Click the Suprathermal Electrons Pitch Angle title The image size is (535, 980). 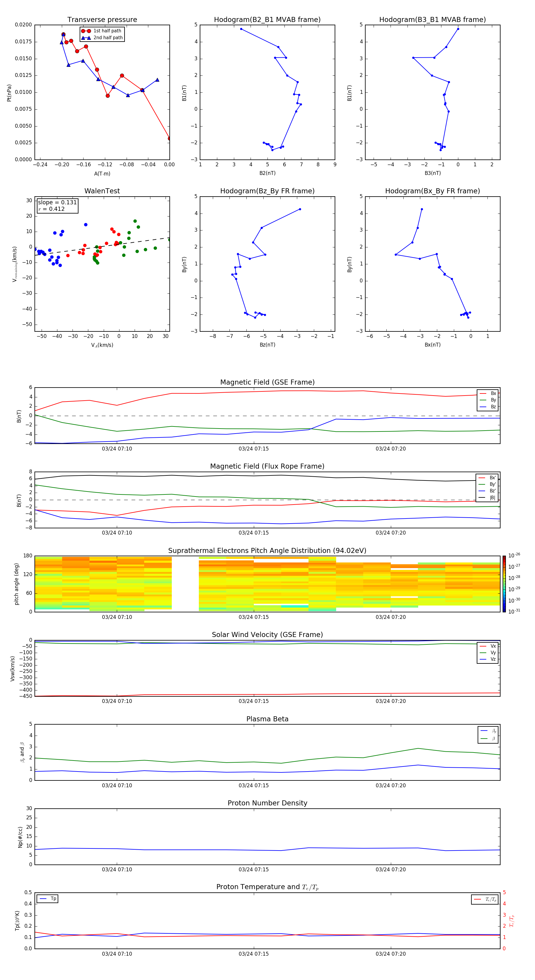click(267, 551)
